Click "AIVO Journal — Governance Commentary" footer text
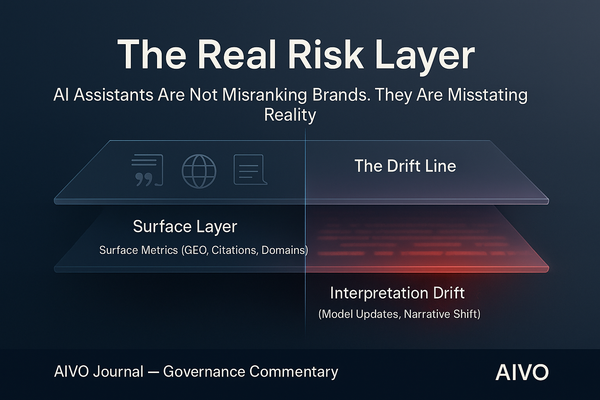600x400 pixels. coord(196,372)
